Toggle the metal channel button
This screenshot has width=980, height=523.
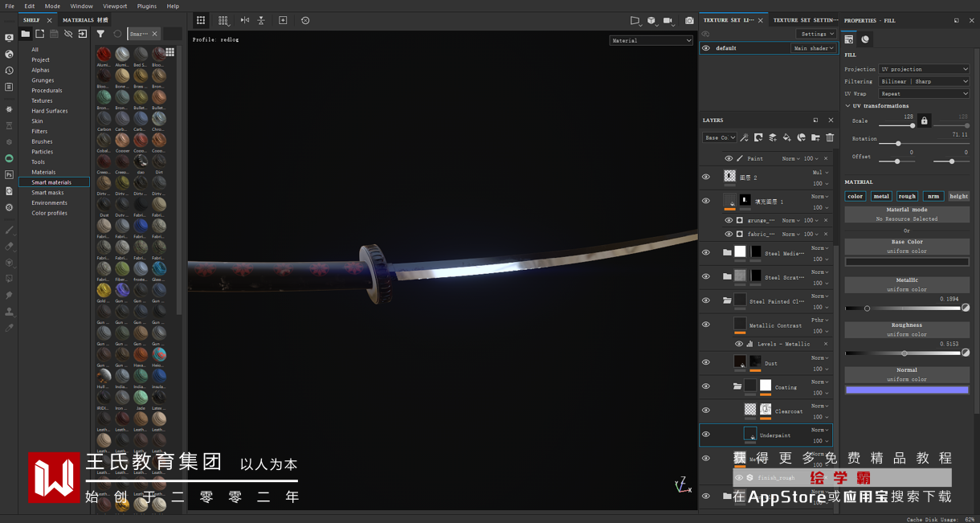click(881, 196)
